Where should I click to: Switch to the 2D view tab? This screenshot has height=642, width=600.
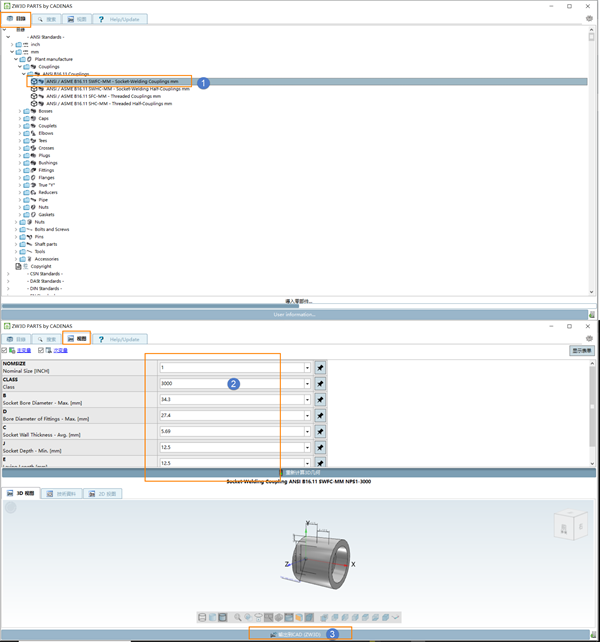click(x=103, y=494)
